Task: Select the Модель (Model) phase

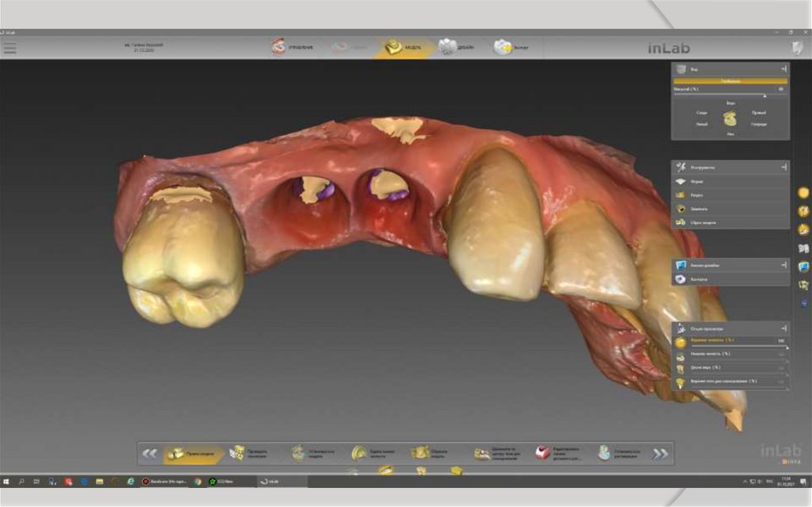Action: pyautogui.click(x=403, y=47)
